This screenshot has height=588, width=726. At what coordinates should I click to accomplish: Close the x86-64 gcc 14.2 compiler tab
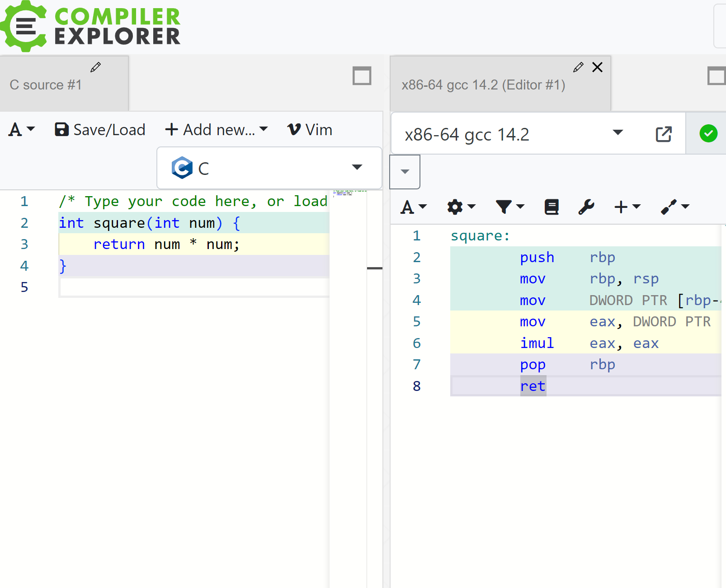pyautogui.click(x=597, y=67)
